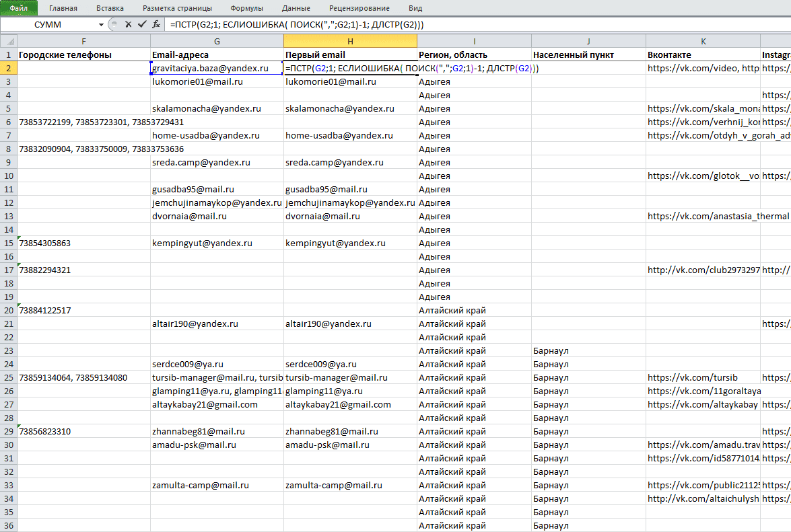The width and height of the screenshot is (791, 532).
Task: Select column I header
Action: point(474,41)
